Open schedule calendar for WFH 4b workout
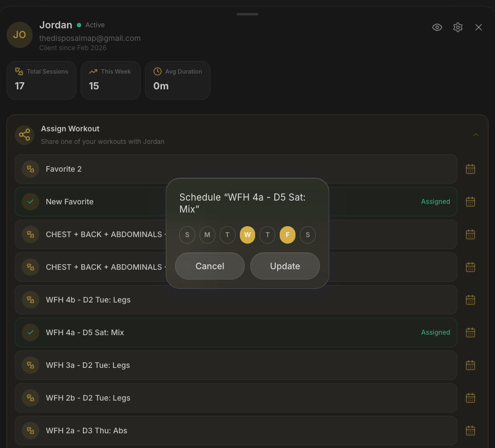Screen dimensions: 495x448 click(470, 300)
